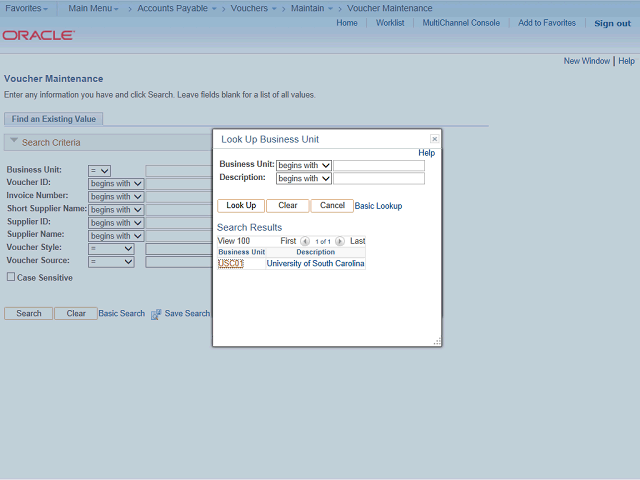The width and height of the screenshot is (640, 480).
Task: Open MultiChannel Console
Action: [x=461, y=23]
